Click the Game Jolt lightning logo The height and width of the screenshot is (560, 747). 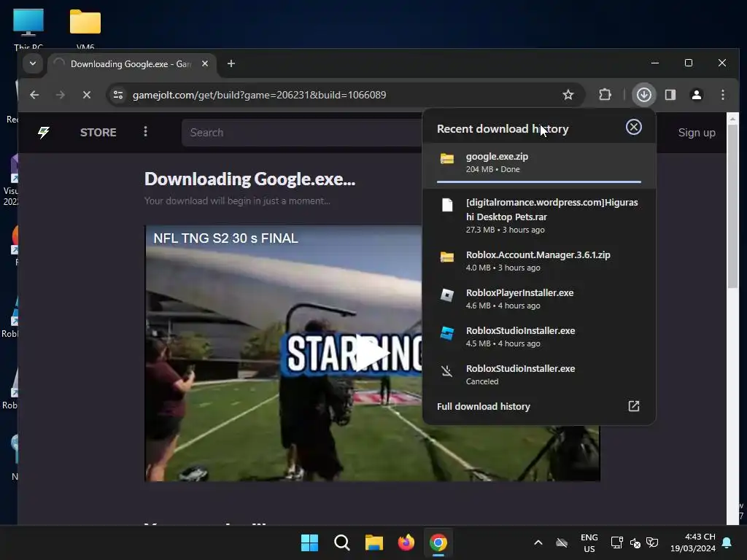[44, 133]
